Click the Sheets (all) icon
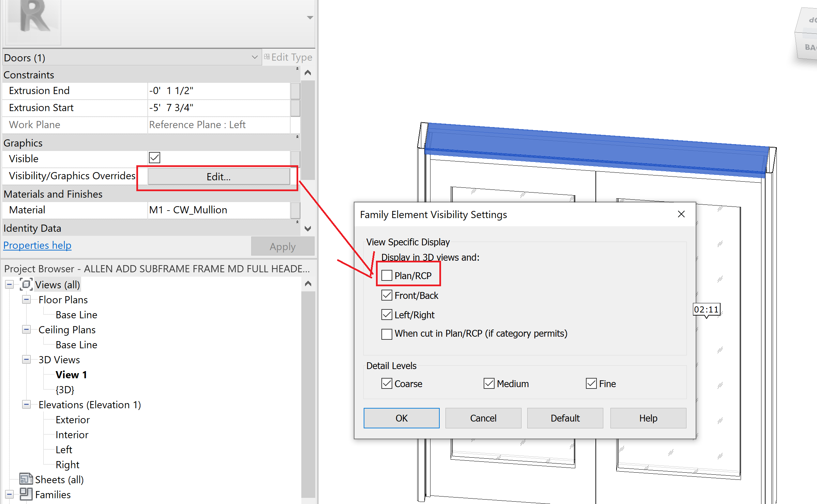817x504 pixels. [26, 479]
